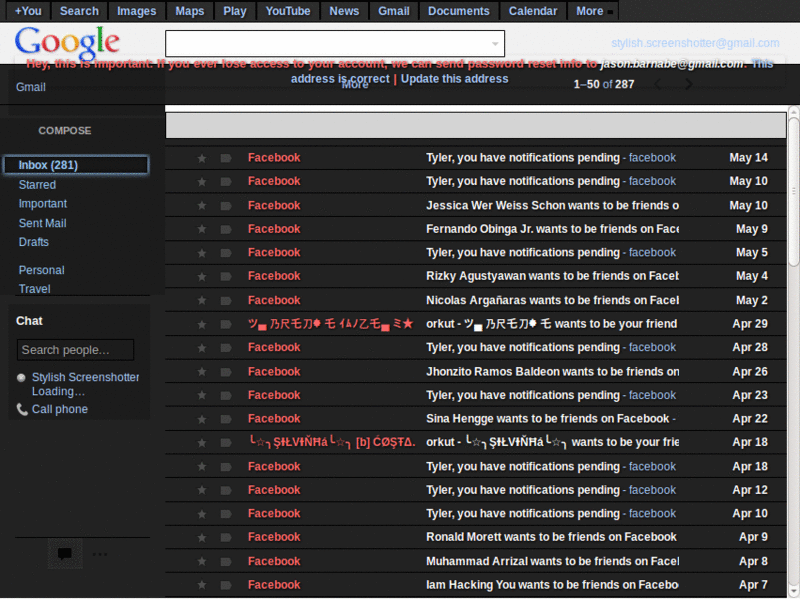Toggle importance marker on Rizky Agustyawan email
The height and width of the screenshot is (599, 800).
pyautogui.click(x=226, y=277)
